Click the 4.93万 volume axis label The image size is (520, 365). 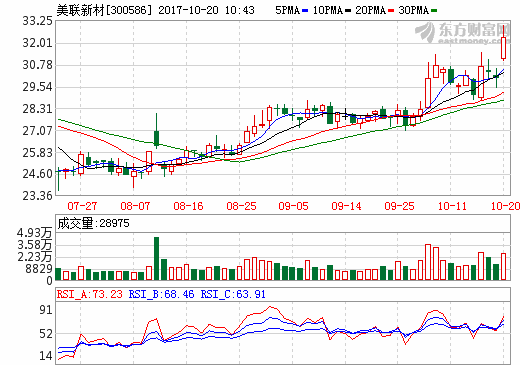(x=35, y=233)
